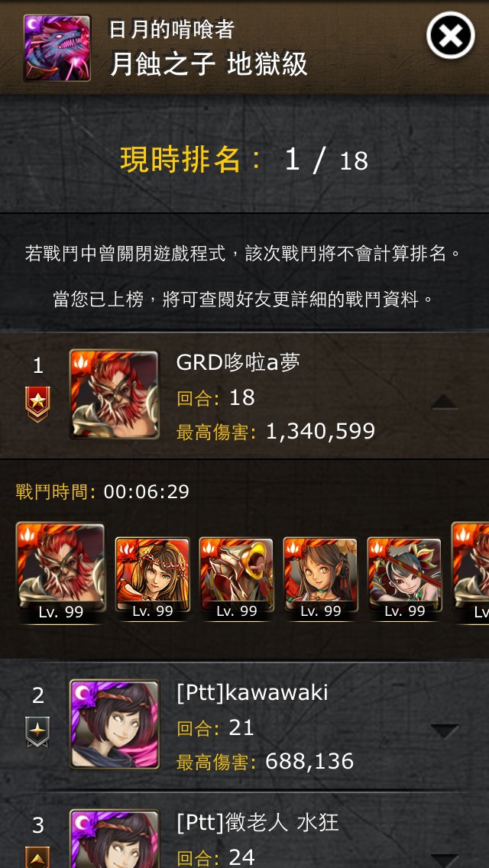The image size is (489, 868).
Task: Expand [Ptt]kawawaki's team details arrow
Action: (445, 731)
